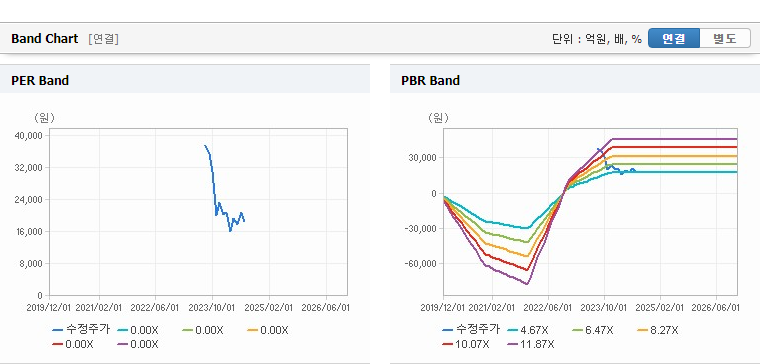
Task: Toggle 8.27X legend in PBR Band
Action: [658, 330]
